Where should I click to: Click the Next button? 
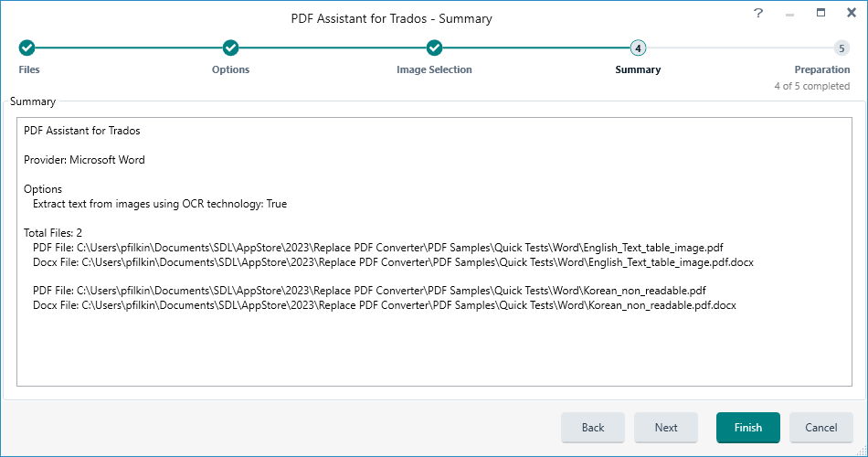[666, 428]
